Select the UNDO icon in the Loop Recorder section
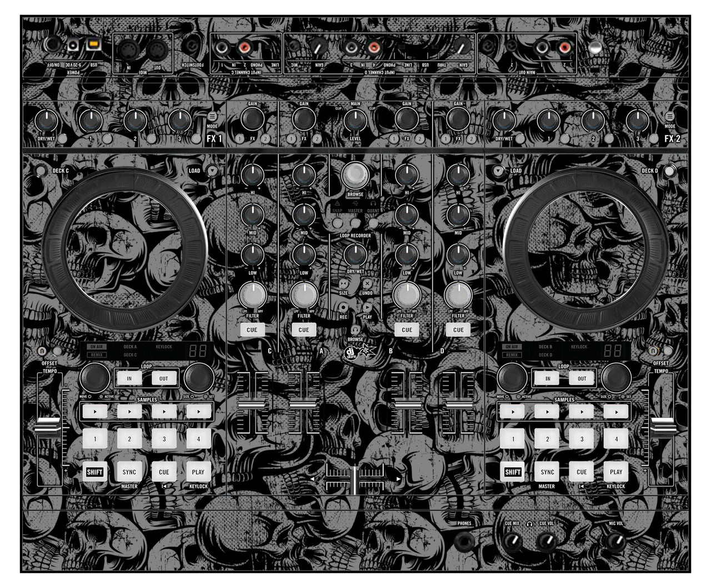711x588 pixels. 367,285
